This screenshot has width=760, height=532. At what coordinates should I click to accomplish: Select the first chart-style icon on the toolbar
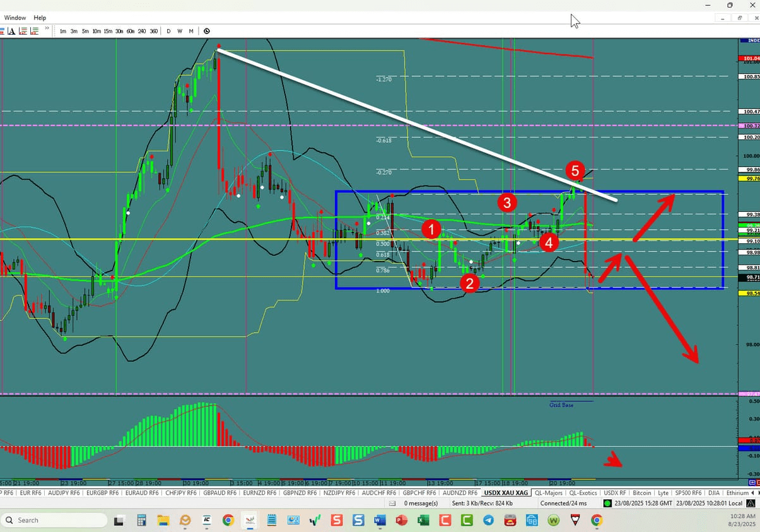(x=5, y=31)
